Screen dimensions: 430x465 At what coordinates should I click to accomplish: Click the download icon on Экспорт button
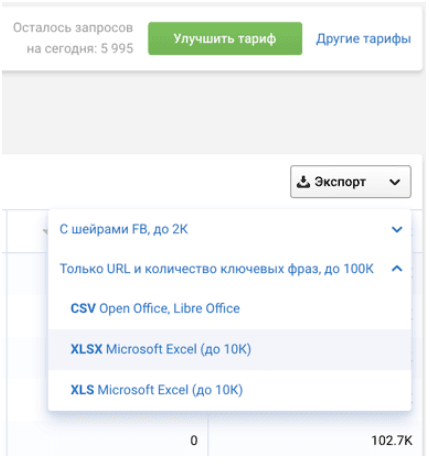[x=303, y=182]
